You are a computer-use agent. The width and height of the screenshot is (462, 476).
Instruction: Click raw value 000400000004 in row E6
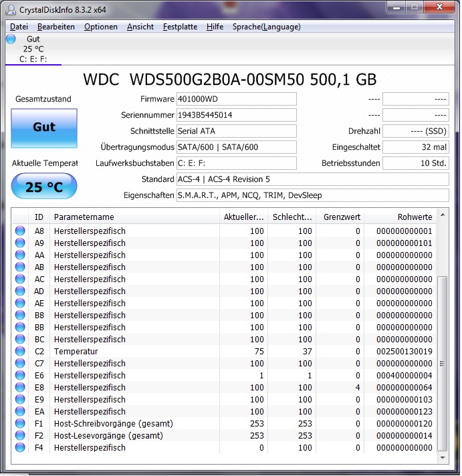click(405, 376)
